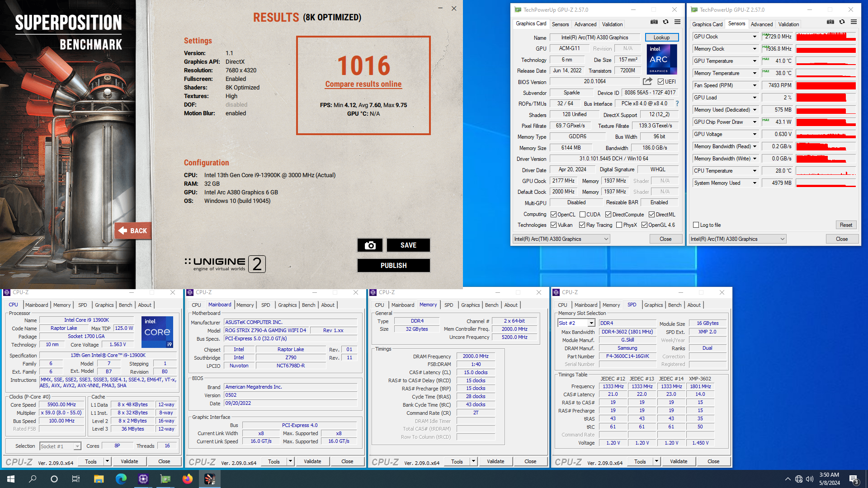Viewport: 868px width, 488px height.
Task: Click the BIOS share/export icon in GPU-Z
Action: [647, 81]
